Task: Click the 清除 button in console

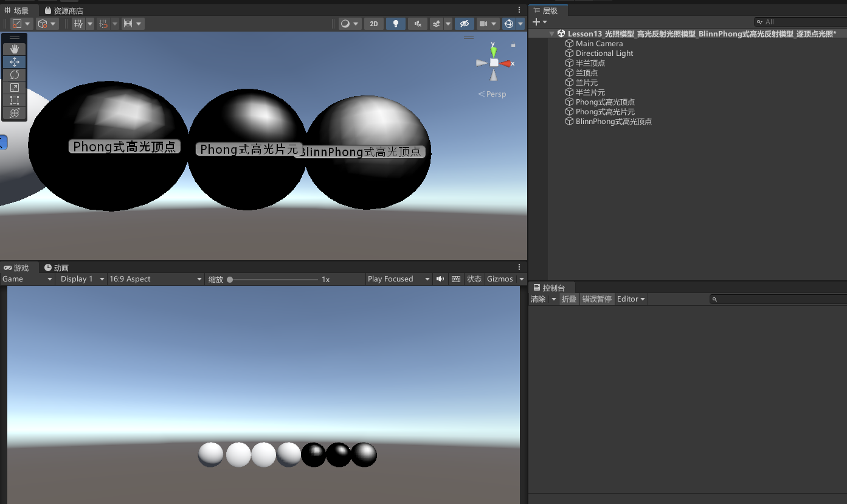Action: click(x=538, y=299)
